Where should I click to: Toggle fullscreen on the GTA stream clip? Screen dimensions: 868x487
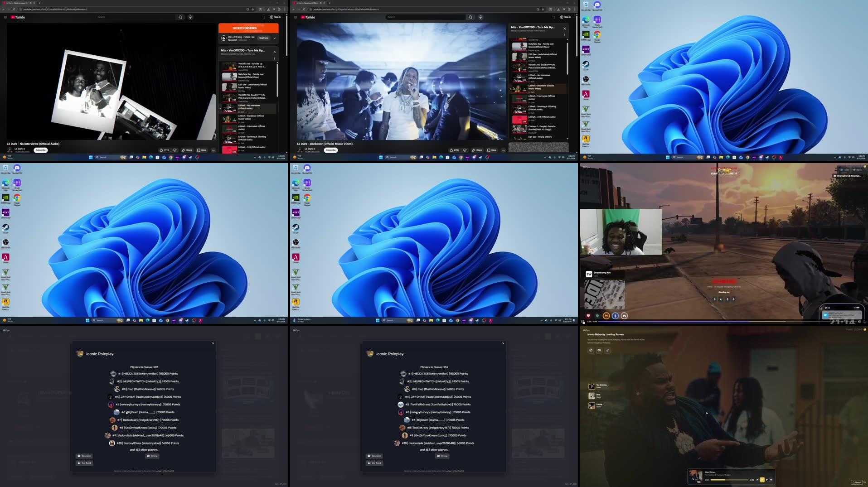(x=864, y=321)
